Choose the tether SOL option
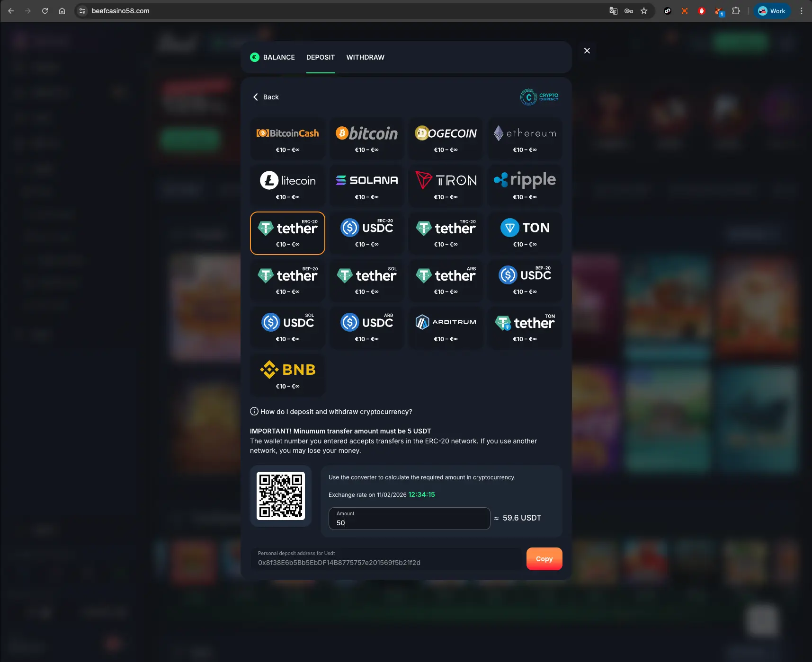The image size is (812, 662). [366, 281]
